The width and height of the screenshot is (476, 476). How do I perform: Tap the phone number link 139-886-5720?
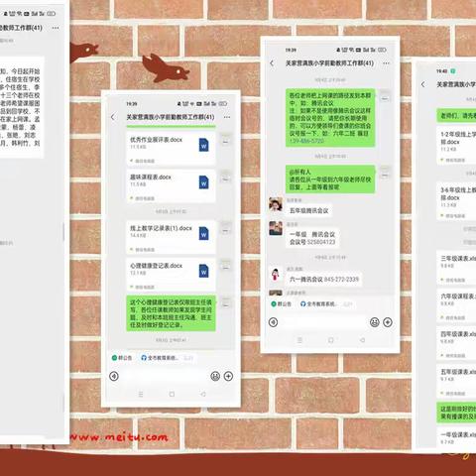[306, 141]
